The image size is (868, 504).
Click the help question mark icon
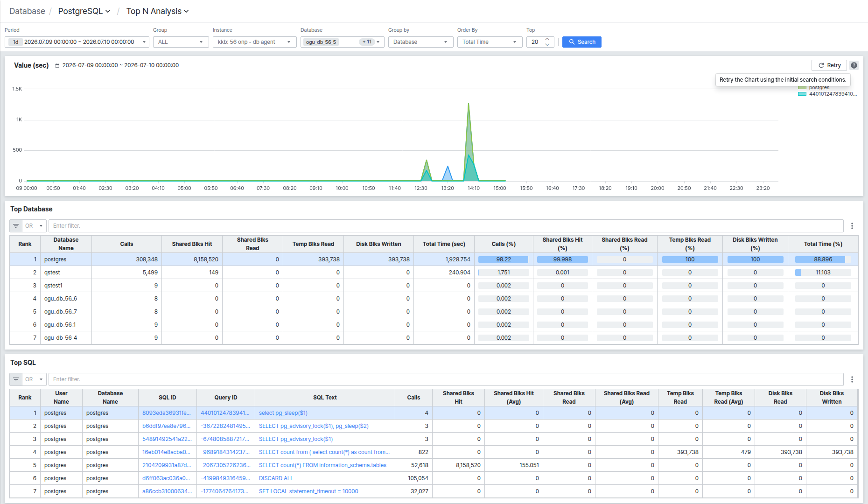click(854, 65)
